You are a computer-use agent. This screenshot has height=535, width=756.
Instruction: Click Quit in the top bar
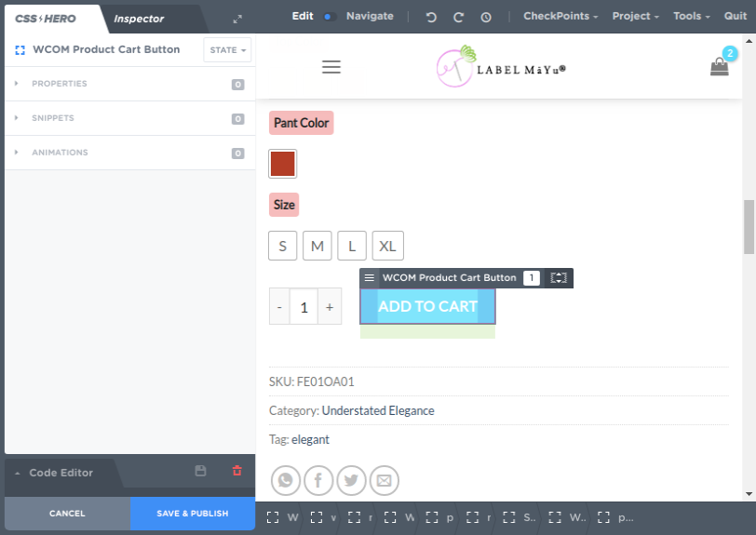click(x=735, y=16)
